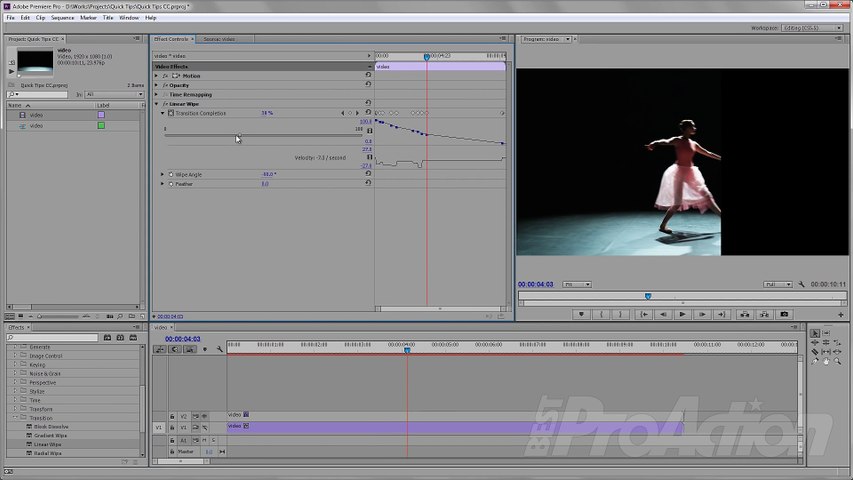This screenshot has height=480, width=853.
Task: Click the Export Frame camera icon
Action: pyautogui.click(x=784, y=314)
